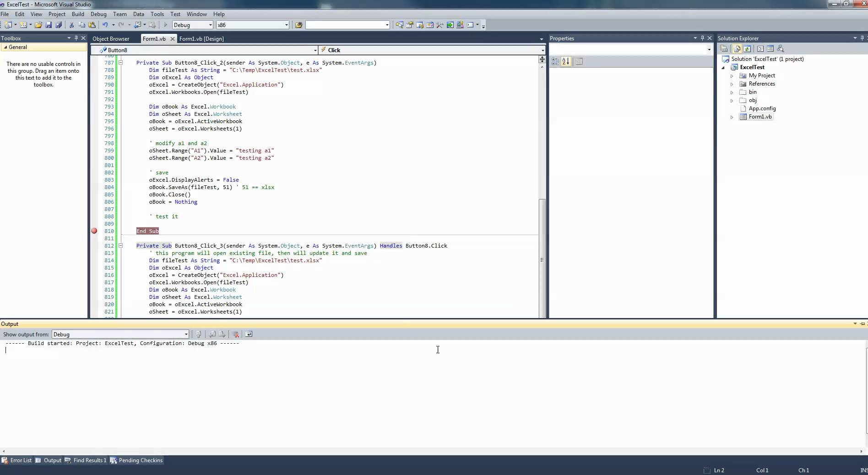
Task: Open the Find Results 1 tab
Action: point(86,460)
